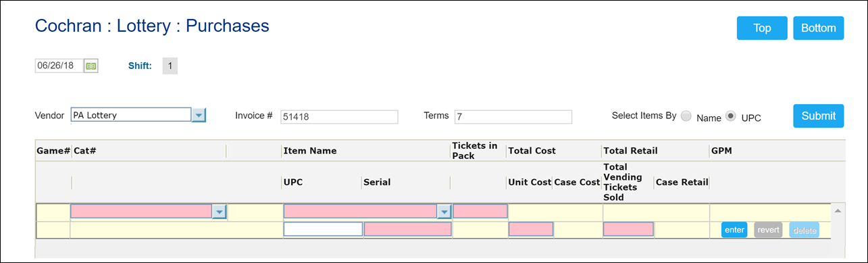Image resolution: width=868 pixels, height=263 pixels.
Task: Click the Shift label
Action: (140, 66)
